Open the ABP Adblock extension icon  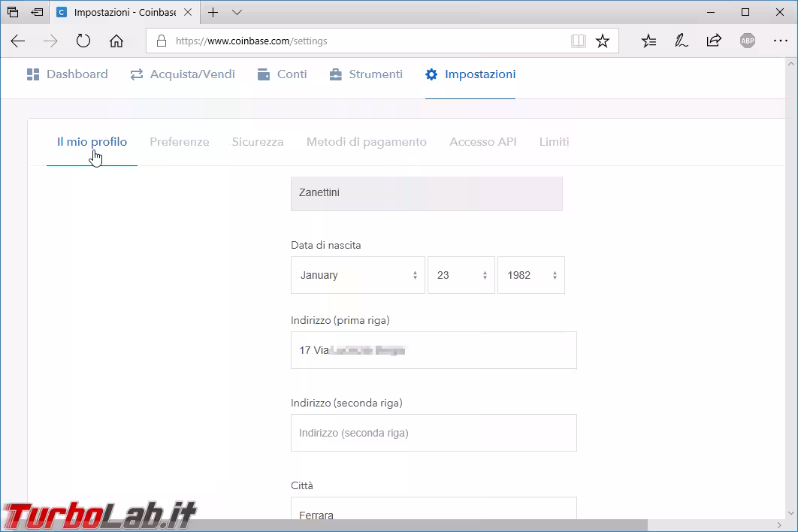(747, 41)
